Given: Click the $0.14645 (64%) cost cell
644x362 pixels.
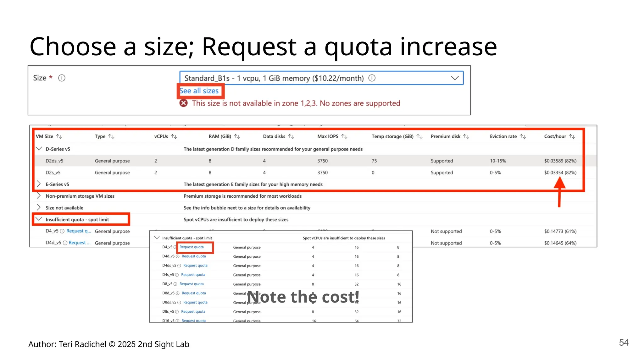Looking at the screenshot, I should (560, 243).
